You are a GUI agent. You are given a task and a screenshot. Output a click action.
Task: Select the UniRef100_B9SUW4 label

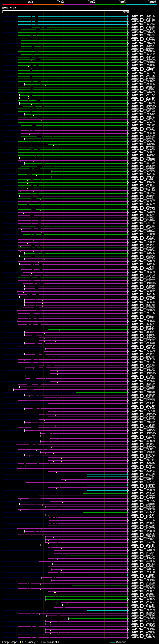[x=143, y=49]
